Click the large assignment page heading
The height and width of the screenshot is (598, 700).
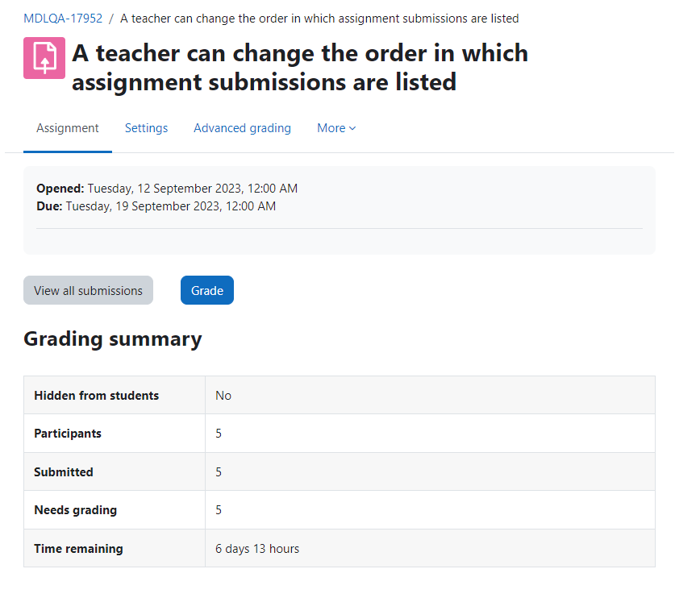click(x=300, y=68)
